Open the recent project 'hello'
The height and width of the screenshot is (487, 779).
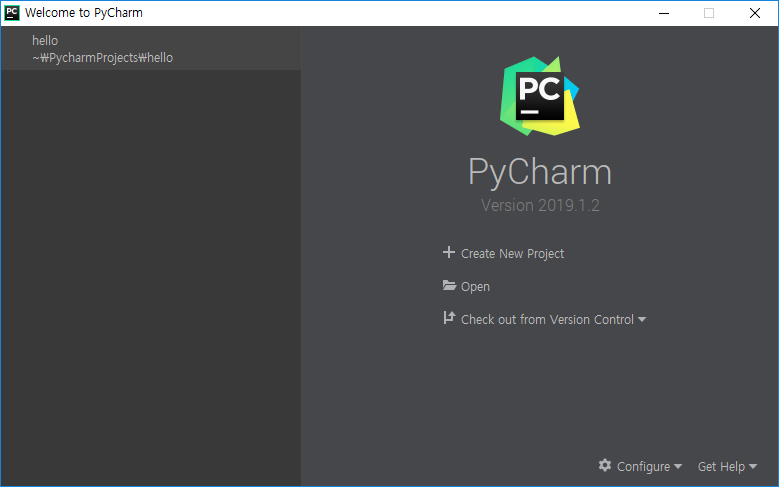pos(151,49)
